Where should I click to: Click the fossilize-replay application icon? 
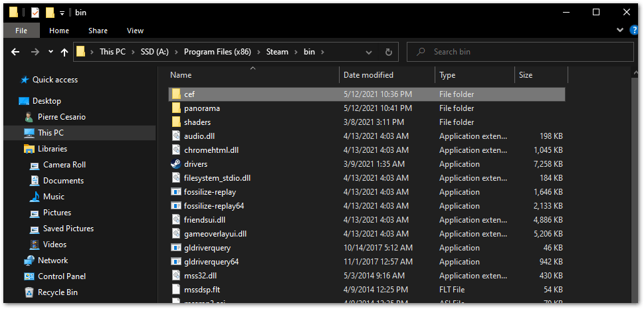[175, 192]
